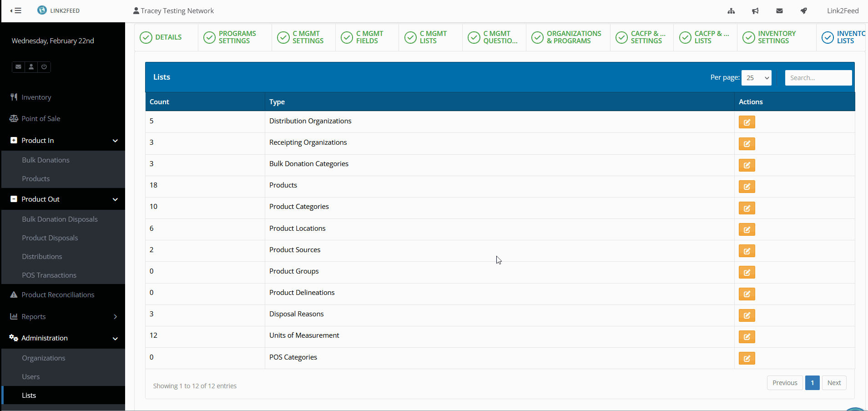Open the user profile icon in sidebar
Image resolution: width=868 pixels, height=411 pixels.
coord(31,67)
